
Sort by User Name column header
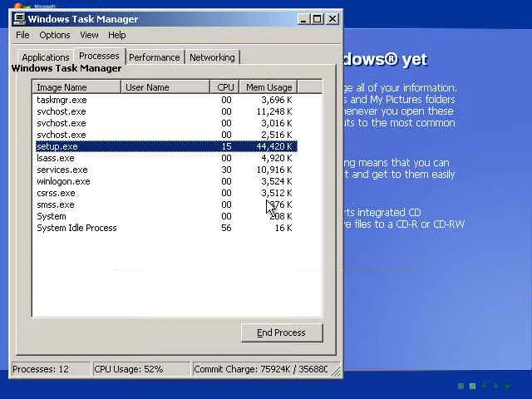pos(165,87)
